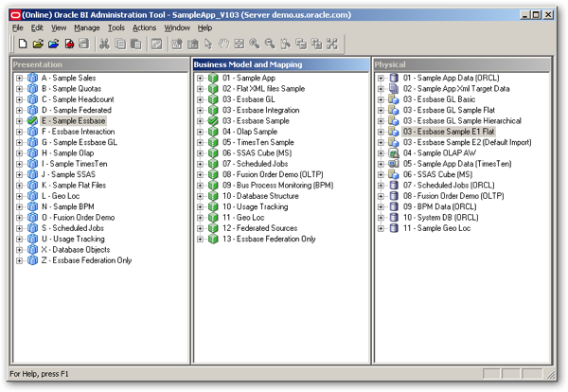
Task: Click the blue Open online folder icon
Action: (54, 44)
